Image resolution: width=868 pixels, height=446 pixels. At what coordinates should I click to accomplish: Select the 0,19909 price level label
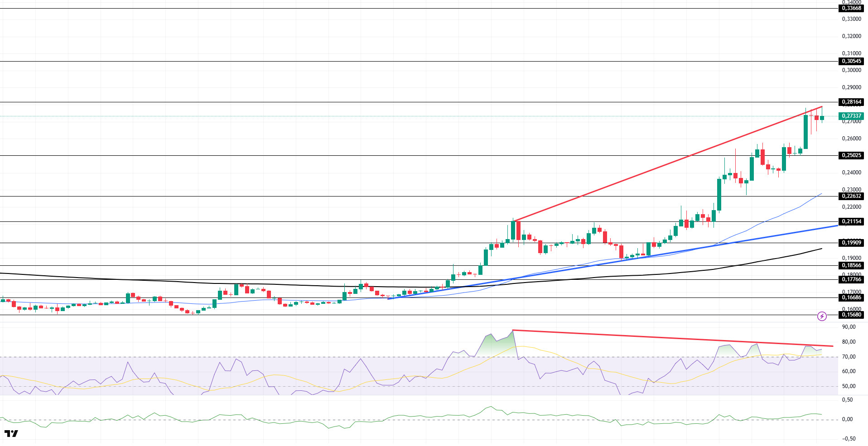pos(851,243)
